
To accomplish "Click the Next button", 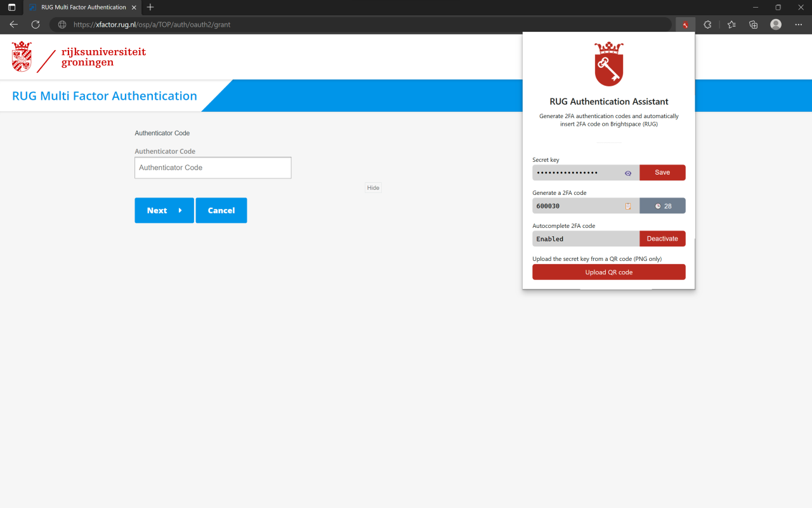I will (164, 210).
